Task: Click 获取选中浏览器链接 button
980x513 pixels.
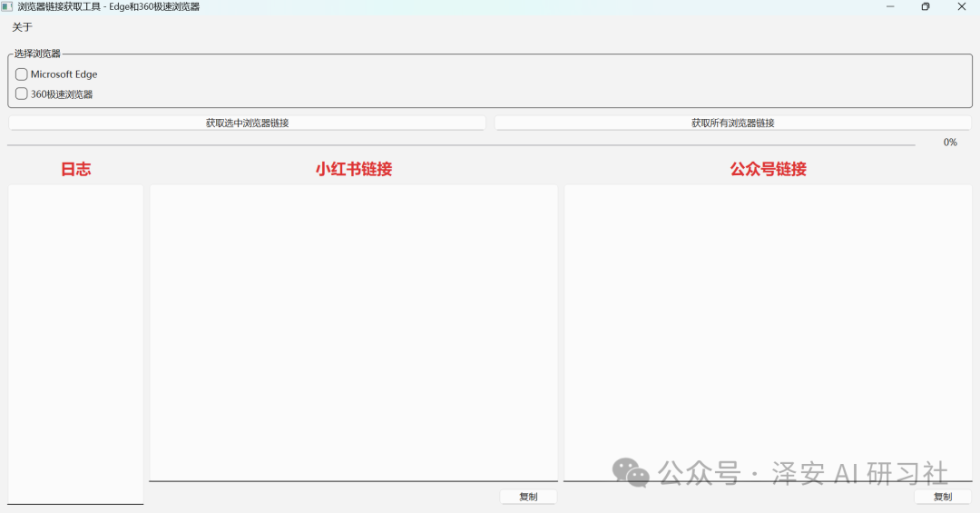Action: pos(247,123)
